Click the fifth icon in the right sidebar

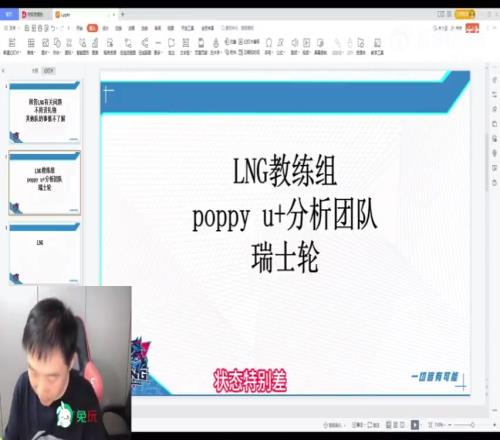[494, 138]
